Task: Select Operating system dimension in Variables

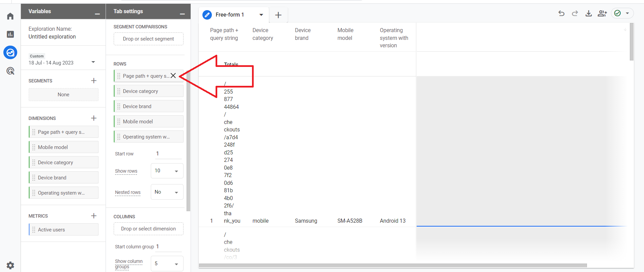Action: [x=63, y=193]
